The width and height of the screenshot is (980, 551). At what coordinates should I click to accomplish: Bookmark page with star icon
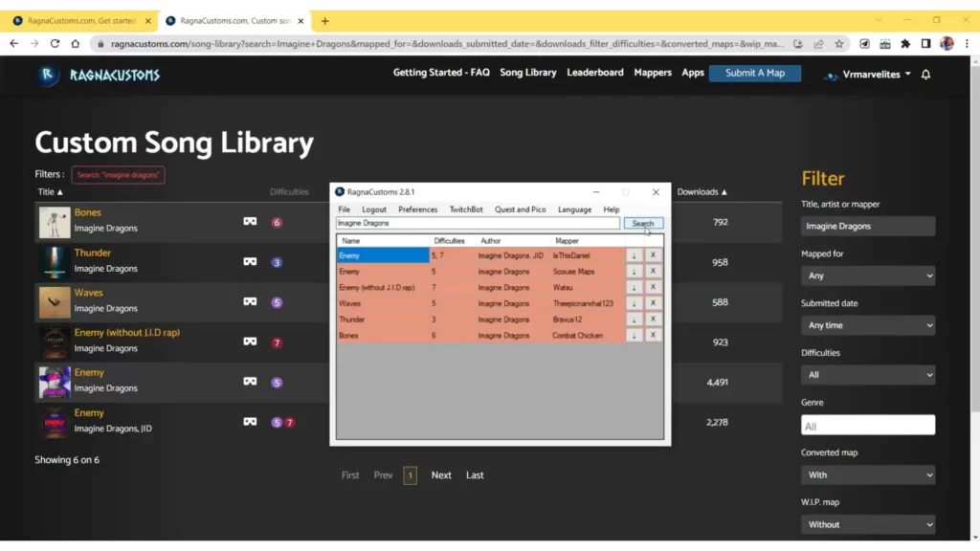(x=838, y=44)
